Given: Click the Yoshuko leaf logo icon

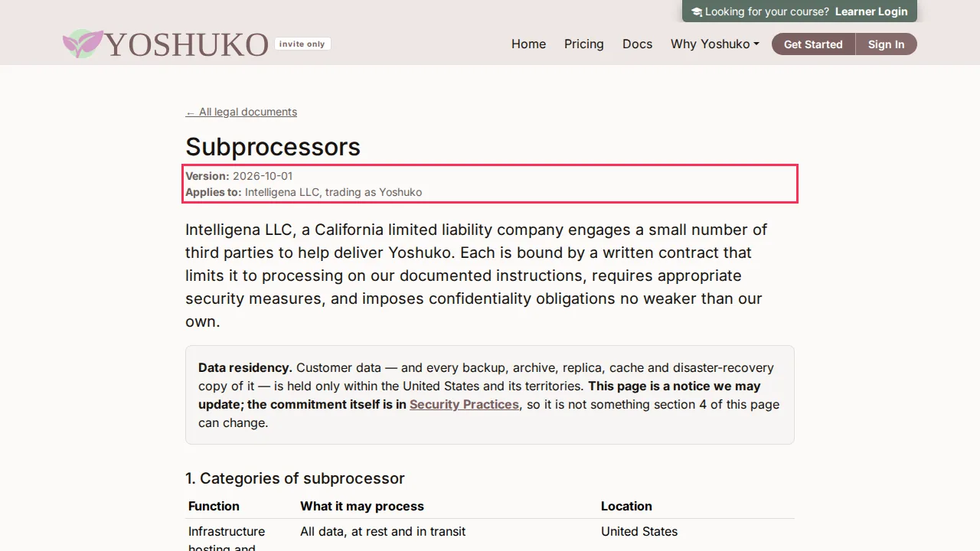Looking at the screenshot, I should (83, 44).
